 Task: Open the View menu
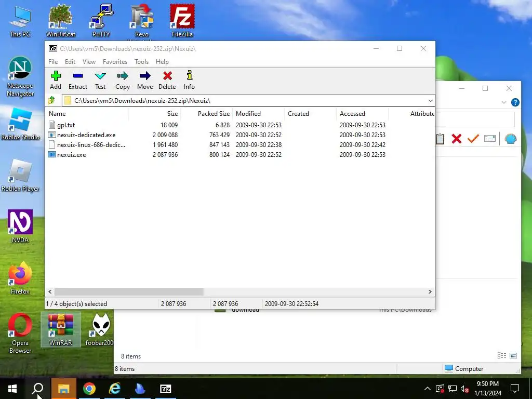click(89, 62)
